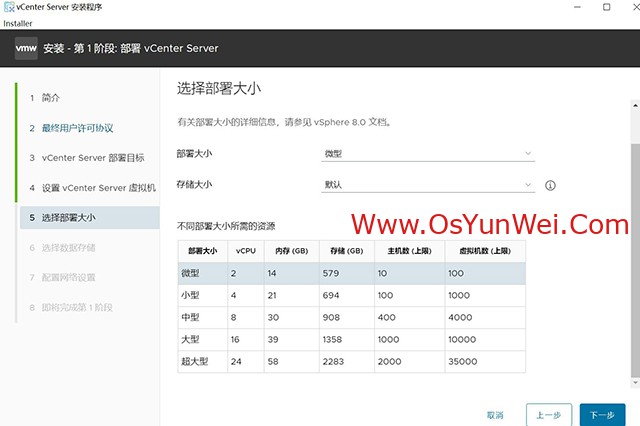Open the 部署大小 dropdown showing 微型

[428, 154]
